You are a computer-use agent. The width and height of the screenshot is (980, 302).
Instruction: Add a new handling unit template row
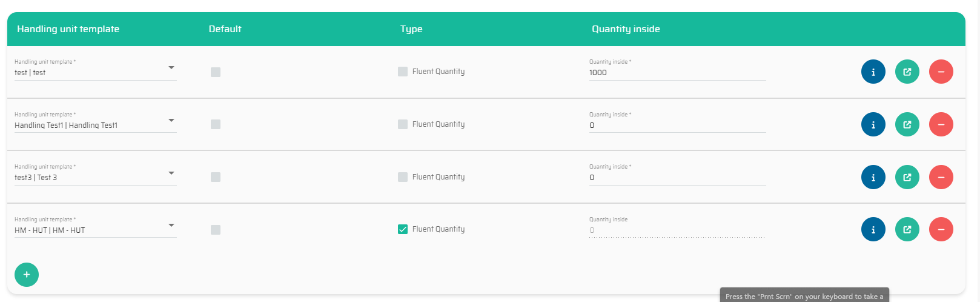[27, 275]
